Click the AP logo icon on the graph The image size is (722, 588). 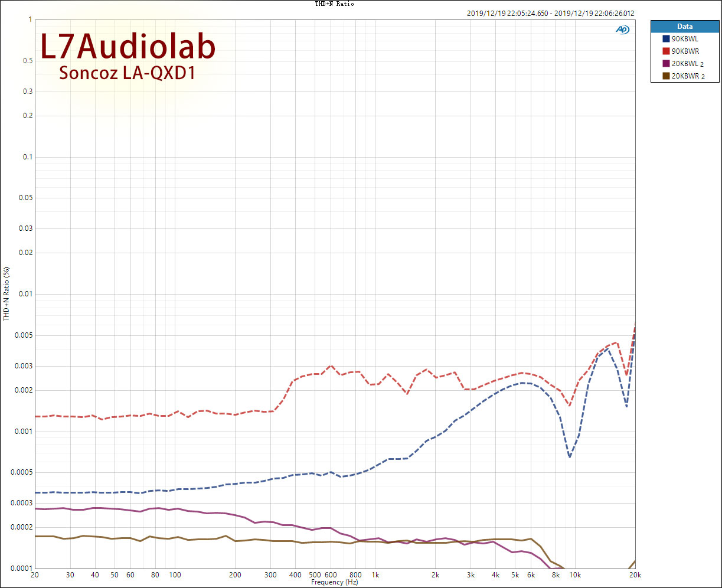[x=622, y=29]
